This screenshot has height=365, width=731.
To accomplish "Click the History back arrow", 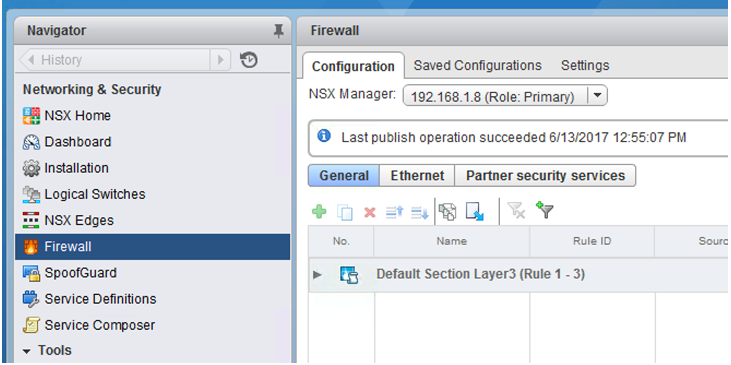I will 31,60.
